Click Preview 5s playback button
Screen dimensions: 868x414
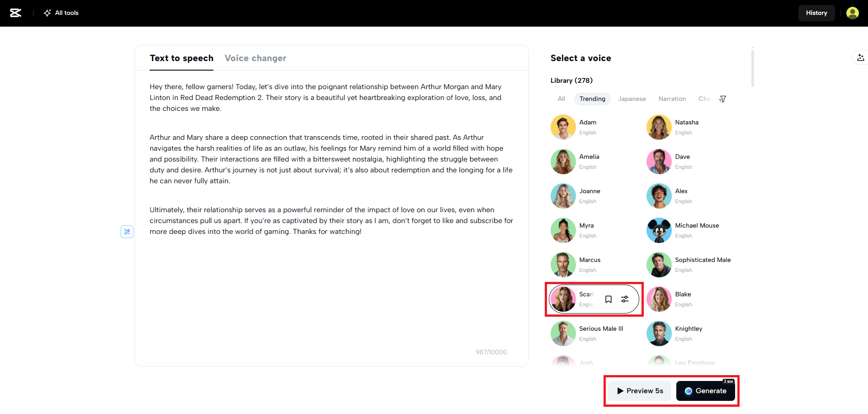(x=639, y=391)
